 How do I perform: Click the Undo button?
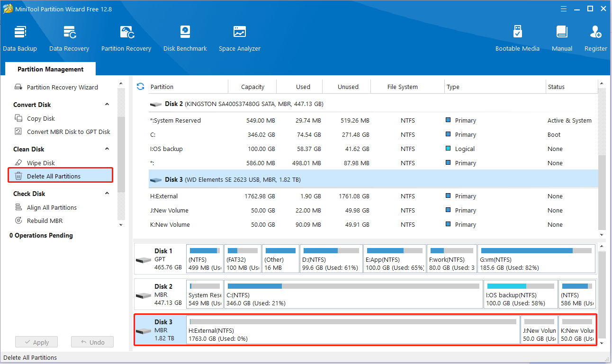pyautogui.click(x=92, y=342)
